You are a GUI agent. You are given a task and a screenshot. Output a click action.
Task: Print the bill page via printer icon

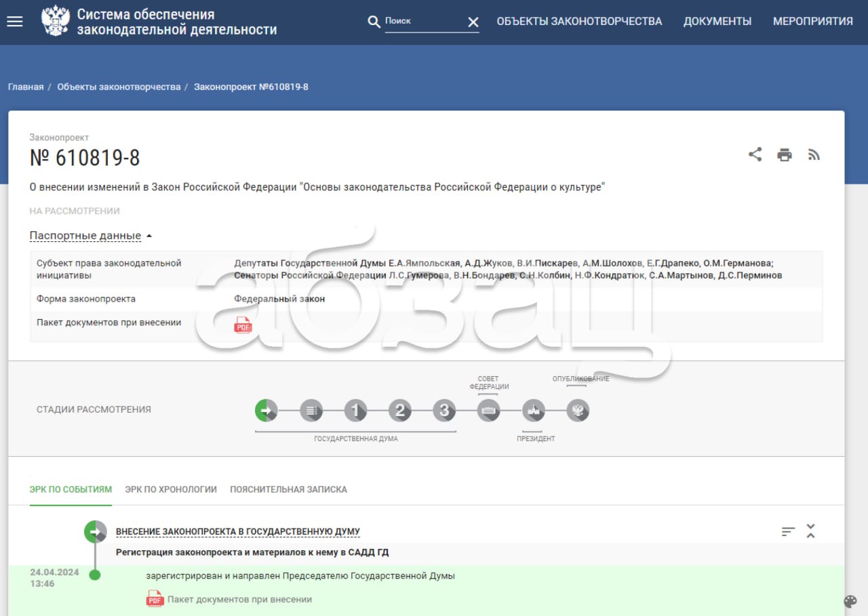coord(785,155)
